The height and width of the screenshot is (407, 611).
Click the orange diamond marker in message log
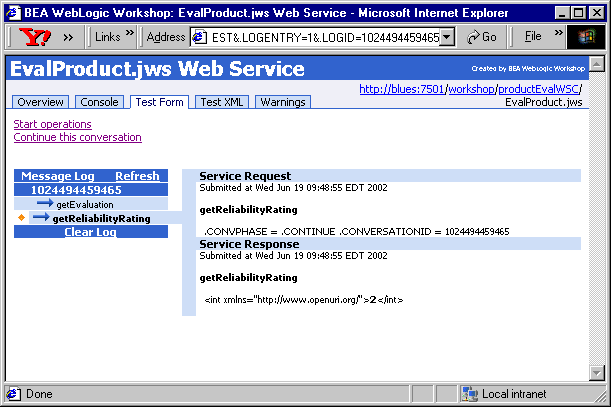point(22,218)
